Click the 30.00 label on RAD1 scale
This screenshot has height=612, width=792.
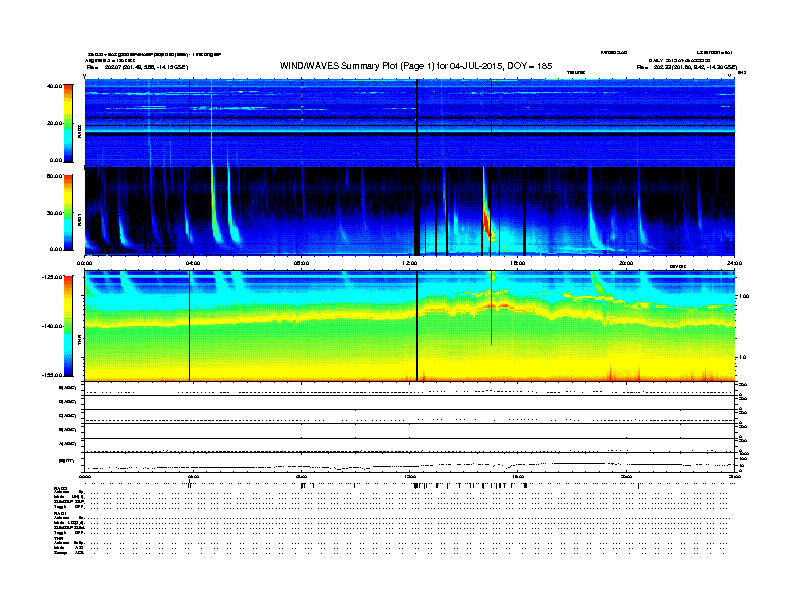(54, 213)
